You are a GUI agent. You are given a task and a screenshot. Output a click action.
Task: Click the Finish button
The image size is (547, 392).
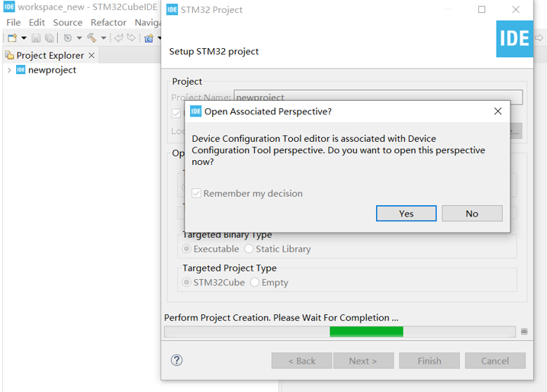[x=429, y=361]
